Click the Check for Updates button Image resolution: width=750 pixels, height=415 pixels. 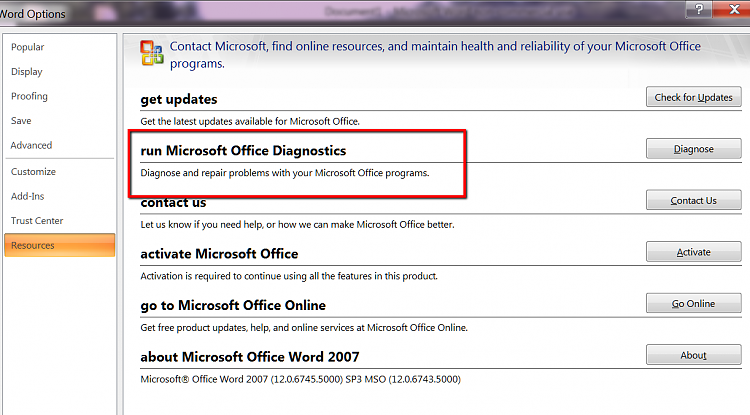694,97
